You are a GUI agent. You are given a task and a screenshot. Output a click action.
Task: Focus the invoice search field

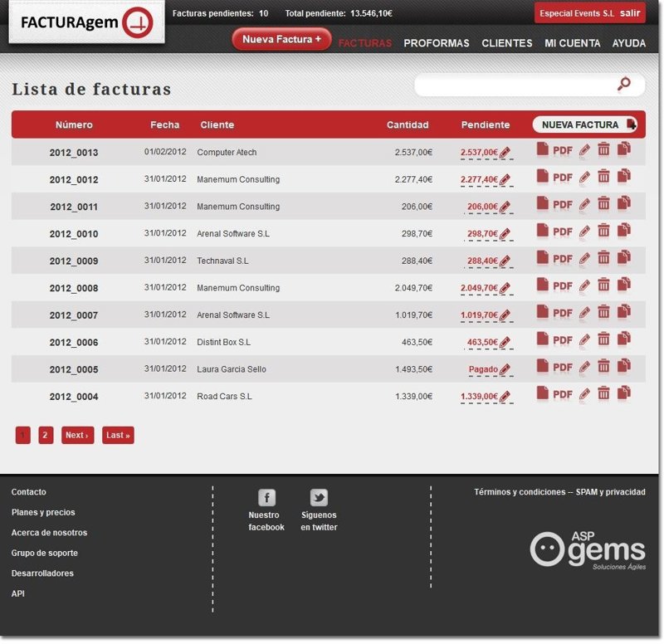point(515,85)
